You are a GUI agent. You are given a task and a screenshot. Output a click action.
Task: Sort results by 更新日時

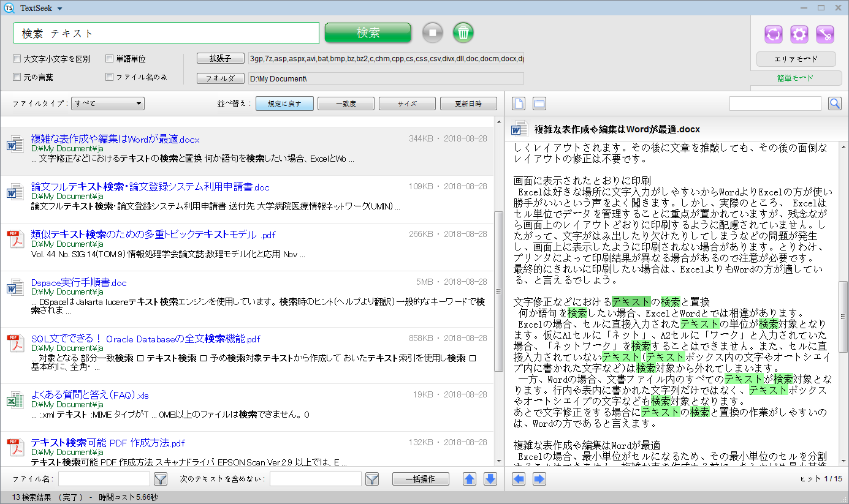(468, 103)
